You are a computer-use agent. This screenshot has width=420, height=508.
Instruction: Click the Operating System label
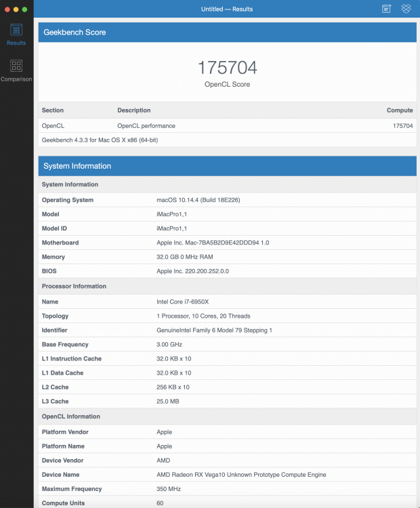coord(68,200)
